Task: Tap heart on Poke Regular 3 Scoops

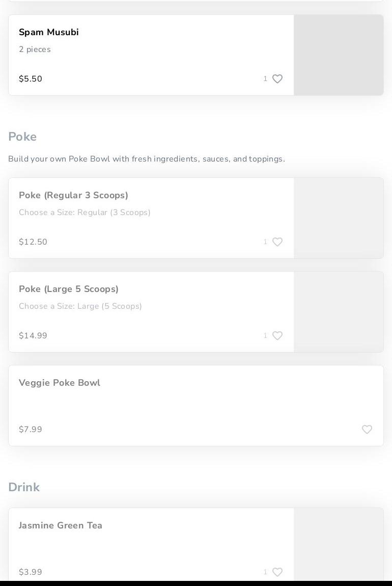Action: coord(277,242)
